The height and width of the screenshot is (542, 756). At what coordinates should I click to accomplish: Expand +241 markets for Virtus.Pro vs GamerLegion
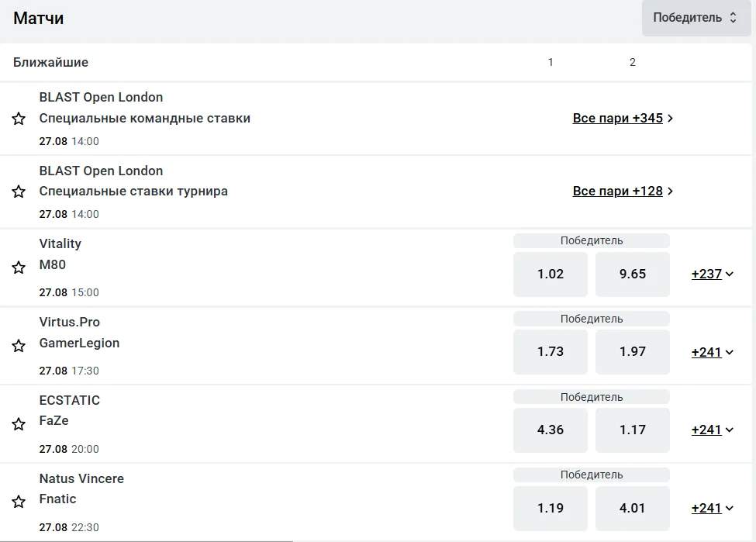coord(712,352)
